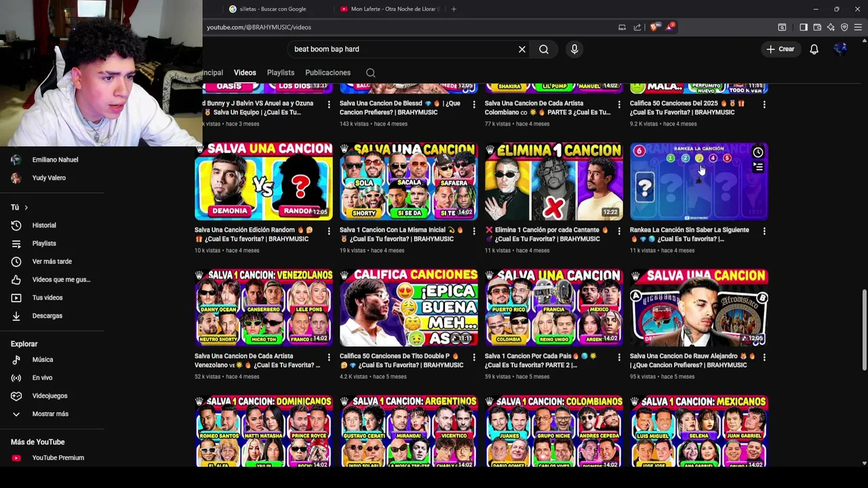Open the account avatar menu

point(841,49)
